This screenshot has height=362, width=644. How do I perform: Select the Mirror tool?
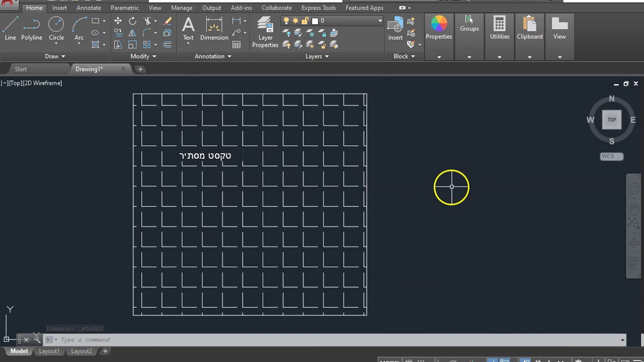coord(132,33)
